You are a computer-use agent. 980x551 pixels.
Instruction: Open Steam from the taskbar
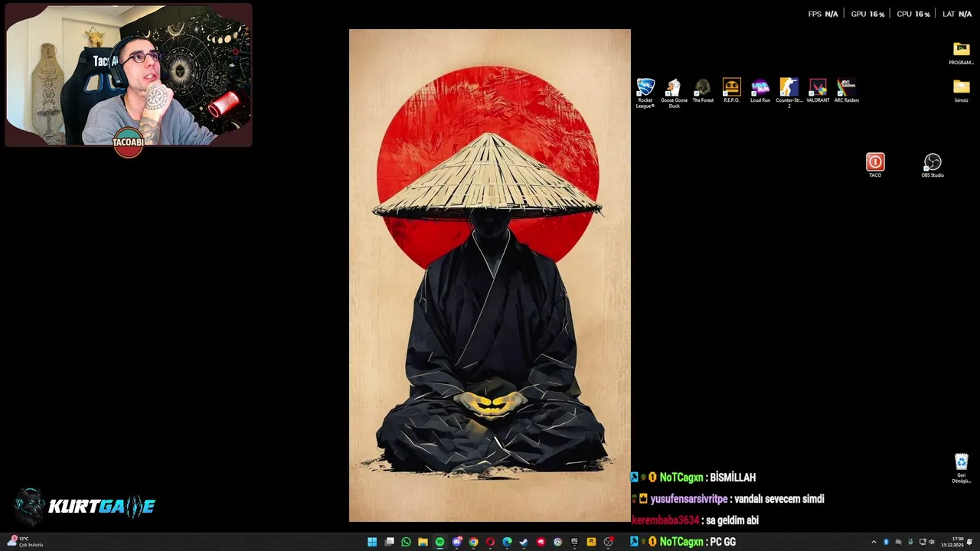click(524, 542)
